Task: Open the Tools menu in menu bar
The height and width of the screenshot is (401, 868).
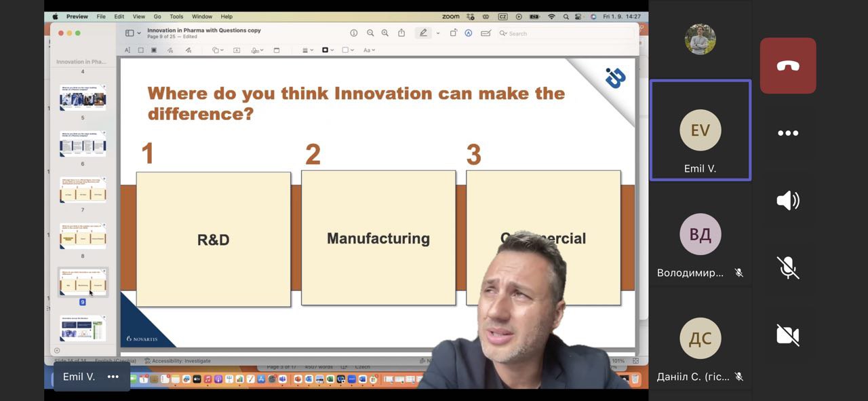Action: (x=176, y=16)
